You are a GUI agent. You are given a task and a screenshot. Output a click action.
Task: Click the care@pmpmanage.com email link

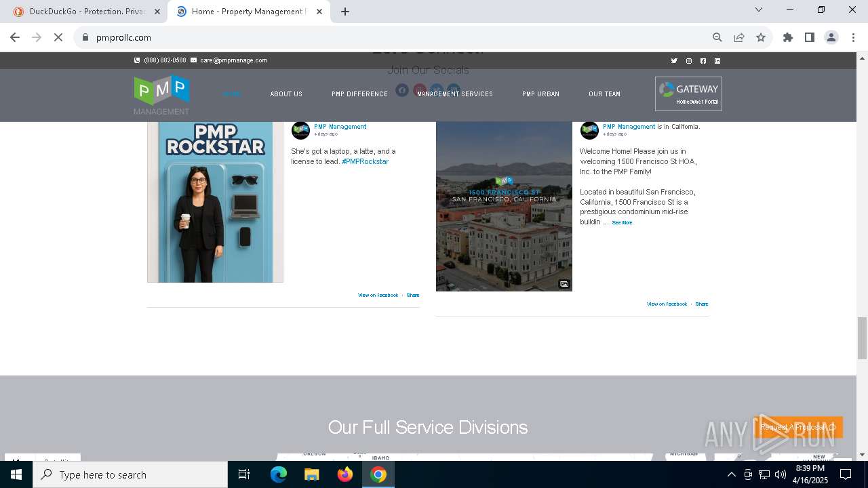[x=229, y=60]
